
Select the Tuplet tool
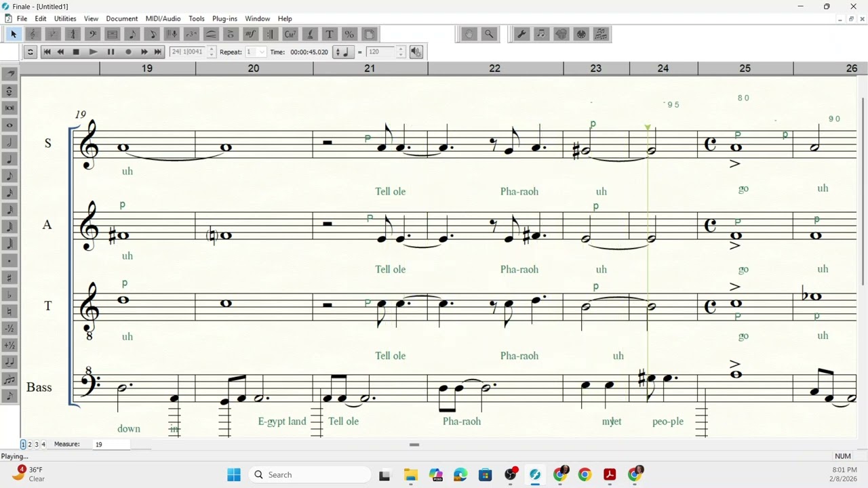[191, 34]
